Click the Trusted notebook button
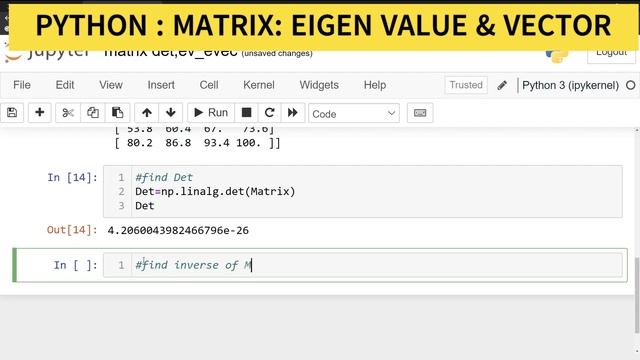 [466, 85]
